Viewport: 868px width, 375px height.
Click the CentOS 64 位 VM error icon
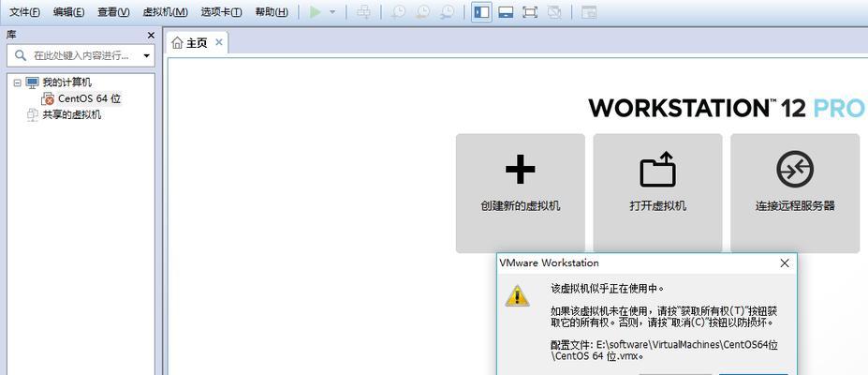(48, 99)
